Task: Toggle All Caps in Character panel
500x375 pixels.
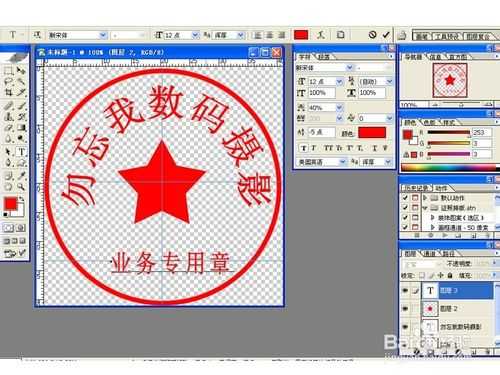Action: tap(329, 148)
